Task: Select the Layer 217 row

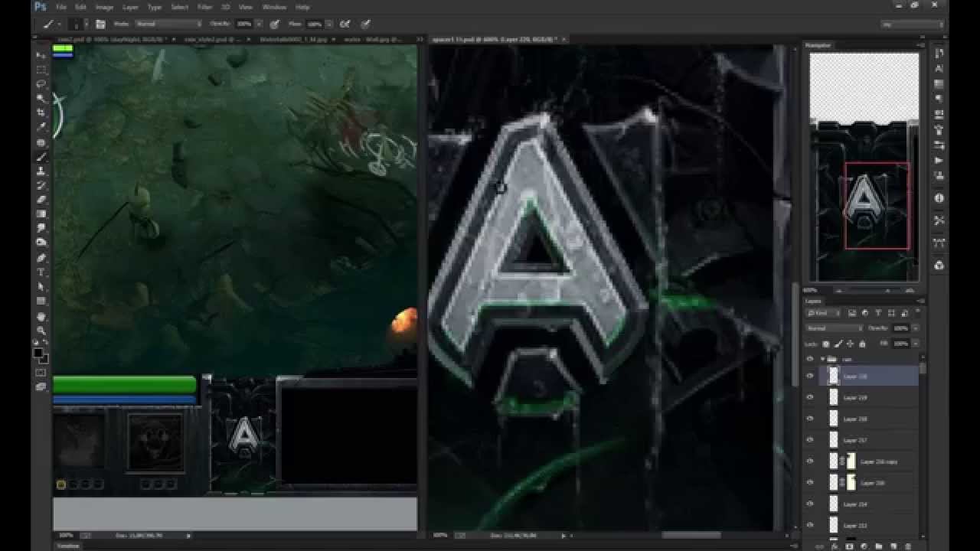Action: click(868, 440)
